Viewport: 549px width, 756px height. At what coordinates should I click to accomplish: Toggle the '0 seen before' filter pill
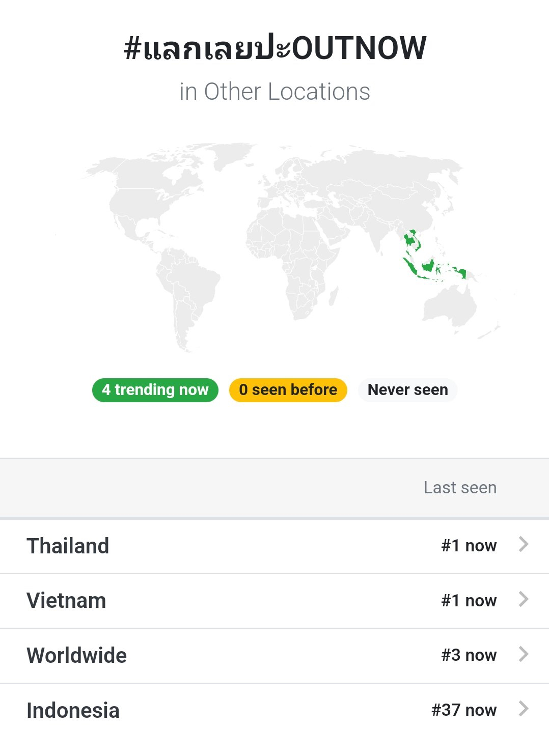click(288, 390)
